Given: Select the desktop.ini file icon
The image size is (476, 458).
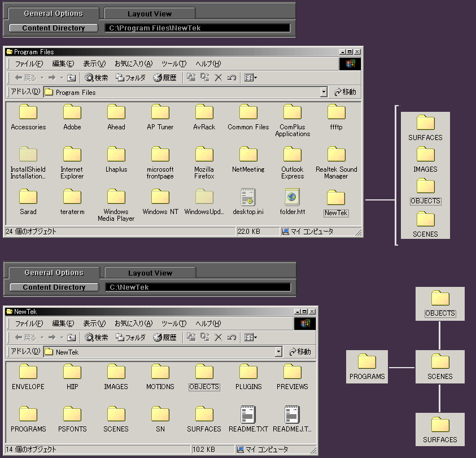Looking at the screenshot, I should point(248,198).
